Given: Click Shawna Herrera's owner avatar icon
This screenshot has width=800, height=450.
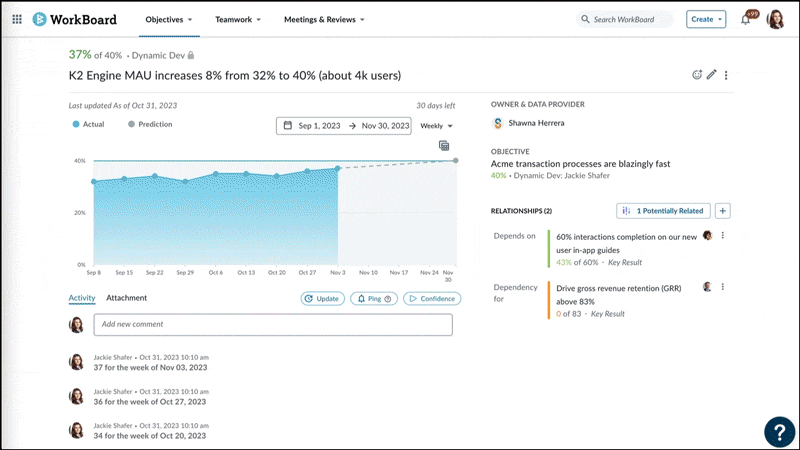Looking at the screenshot, I should tap(497, 123).
